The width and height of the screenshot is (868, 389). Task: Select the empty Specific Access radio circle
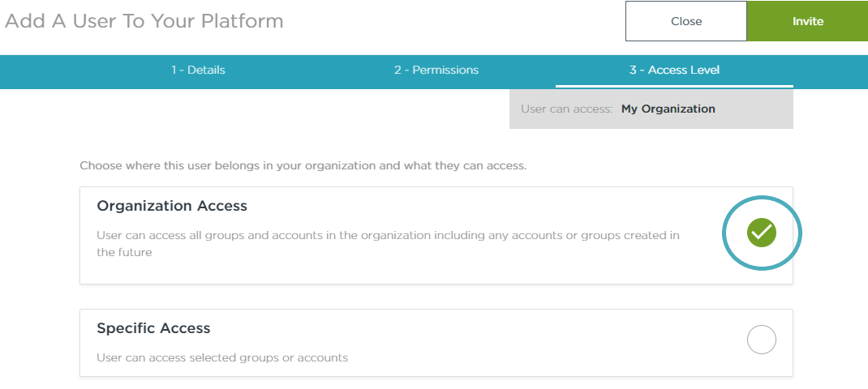pyautogui.click(x=761, y=340)
